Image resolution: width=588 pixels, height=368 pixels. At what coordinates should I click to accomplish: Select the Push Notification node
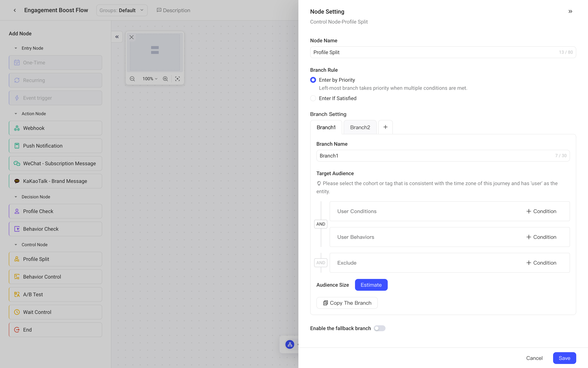[x=55, y=146]
